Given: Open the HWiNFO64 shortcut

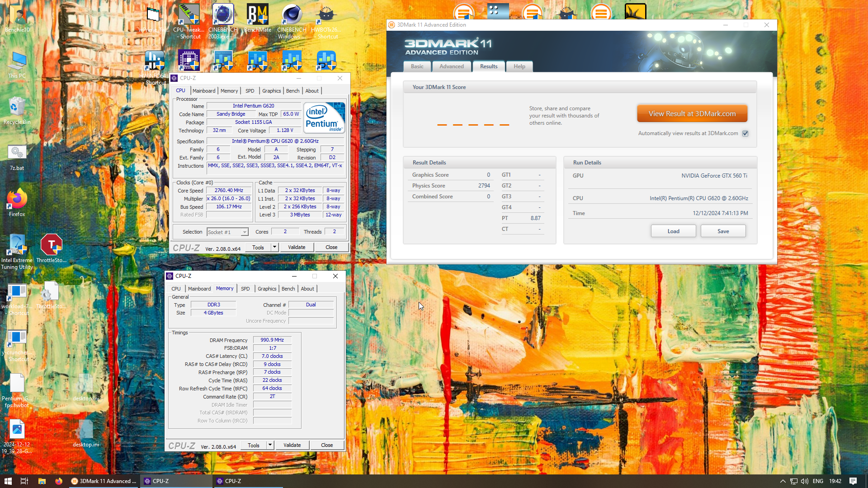Looking at the screenshot, I should 155,67.
